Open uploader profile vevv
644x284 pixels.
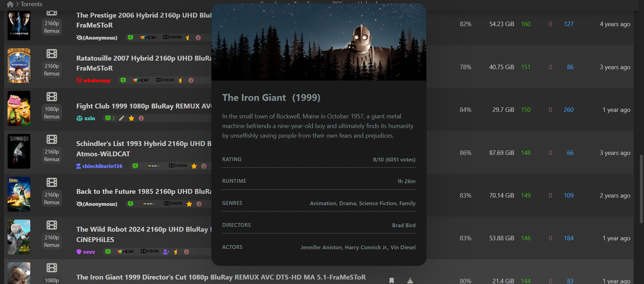click(x=86, y=252)
